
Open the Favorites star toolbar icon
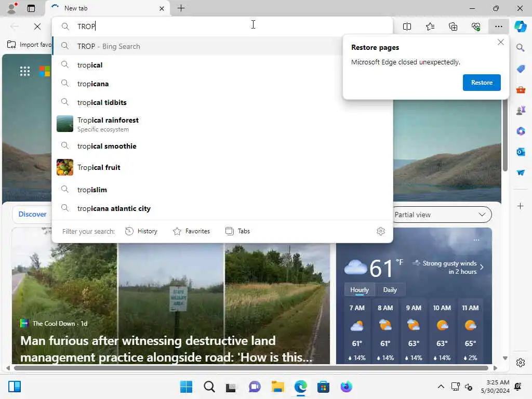(430, 26)
